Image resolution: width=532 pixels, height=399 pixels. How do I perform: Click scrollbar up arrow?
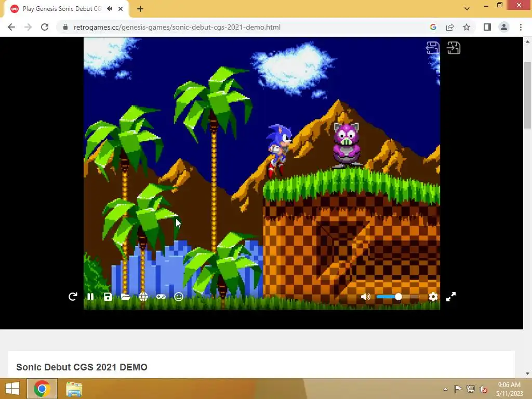pyautogui.click(x=527, y=42)
